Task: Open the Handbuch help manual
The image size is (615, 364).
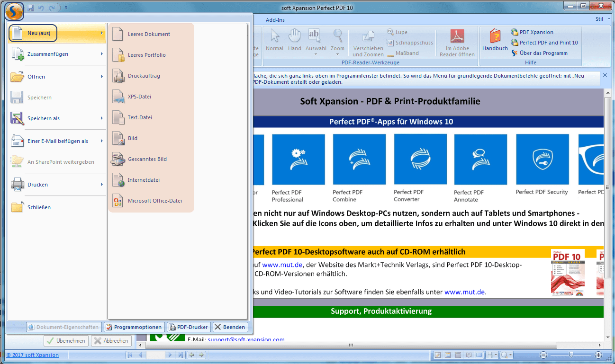Action: [x=495, y=40]
